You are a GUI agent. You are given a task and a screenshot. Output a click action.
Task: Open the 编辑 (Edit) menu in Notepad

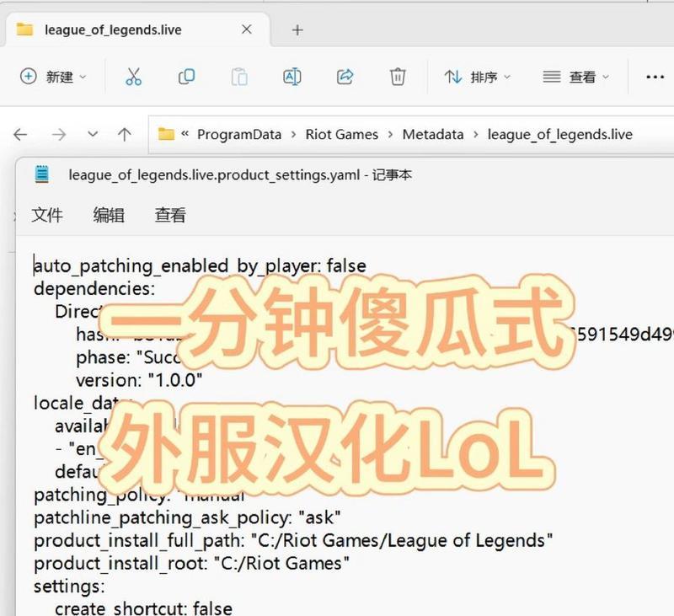click(x=109, y=215)
